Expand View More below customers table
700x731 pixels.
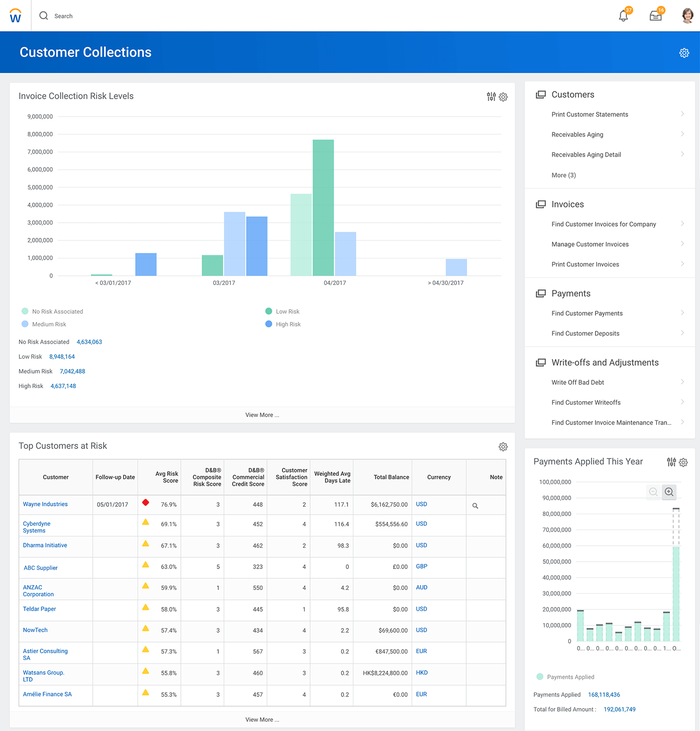(262, 719)
